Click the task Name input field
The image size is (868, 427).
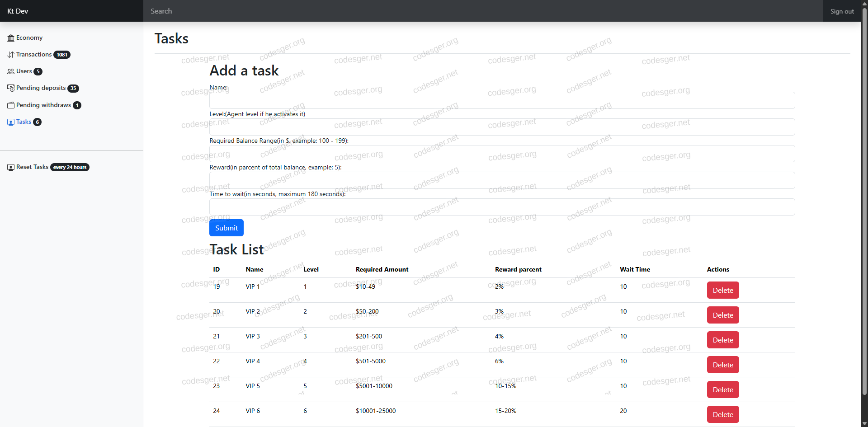tap(502, 100)
